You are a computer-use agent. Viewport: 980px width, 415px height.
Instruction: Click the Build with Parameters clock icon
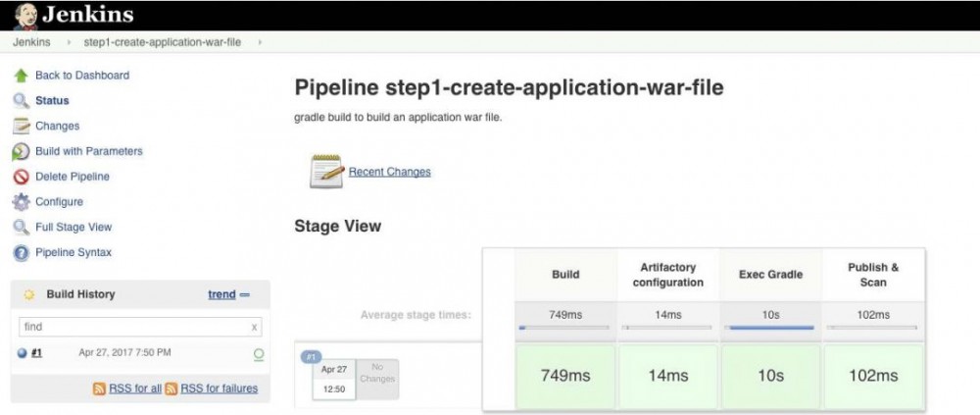coord(21,151)
